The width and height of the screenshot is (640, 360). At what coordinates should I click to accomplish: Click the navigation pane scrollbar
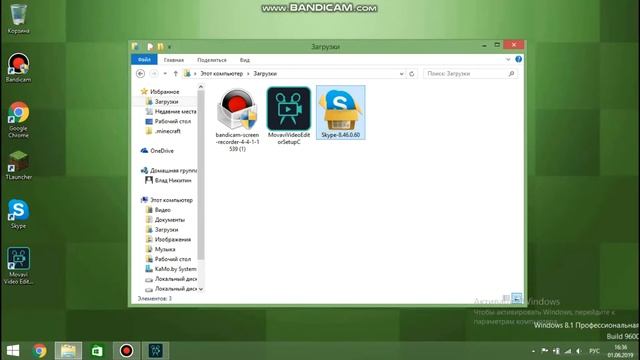(200, 175)
